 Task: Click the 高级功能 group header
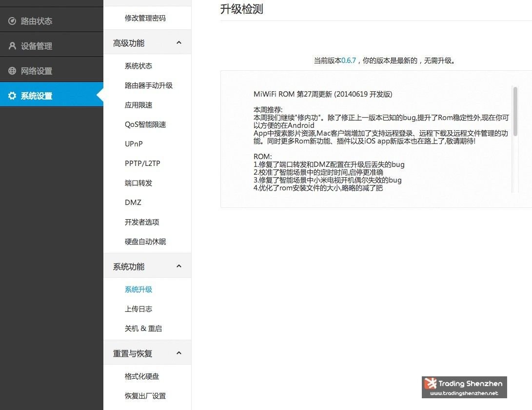[x=147, y=42]
